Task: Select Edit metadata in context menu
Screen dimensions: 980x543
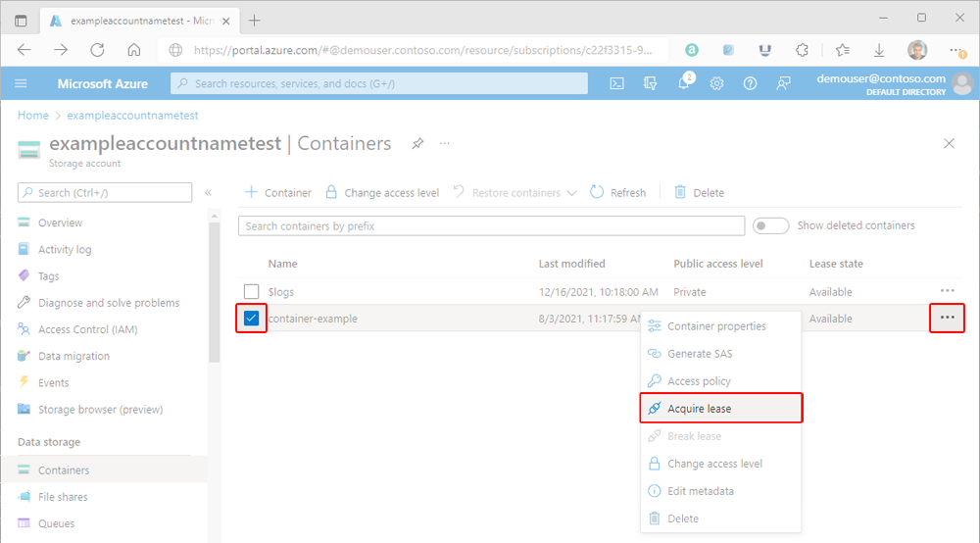Action: click(x=720, y=491)
